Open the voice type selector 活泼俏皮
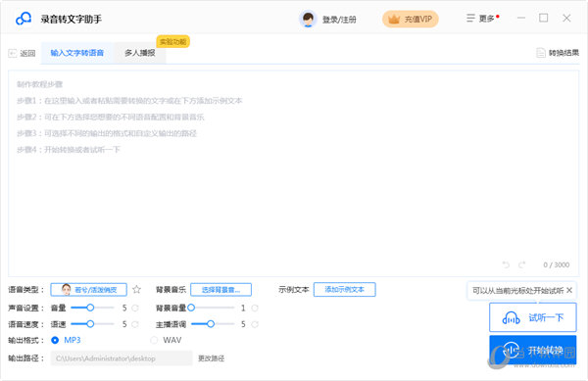The image size is (588, 381). coord(89,290)
